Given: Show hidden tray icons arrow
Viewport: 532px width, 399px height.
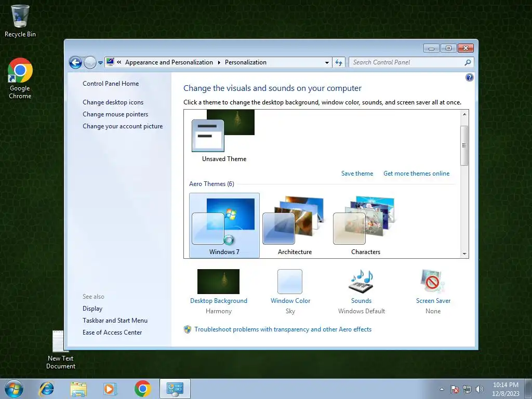Looking at the screenshot, I should tap(442, 389).
